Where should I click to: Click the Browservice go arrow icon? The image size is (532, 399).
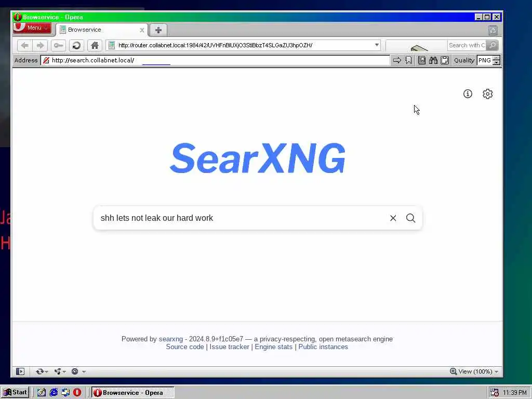[x=397, y=60]
